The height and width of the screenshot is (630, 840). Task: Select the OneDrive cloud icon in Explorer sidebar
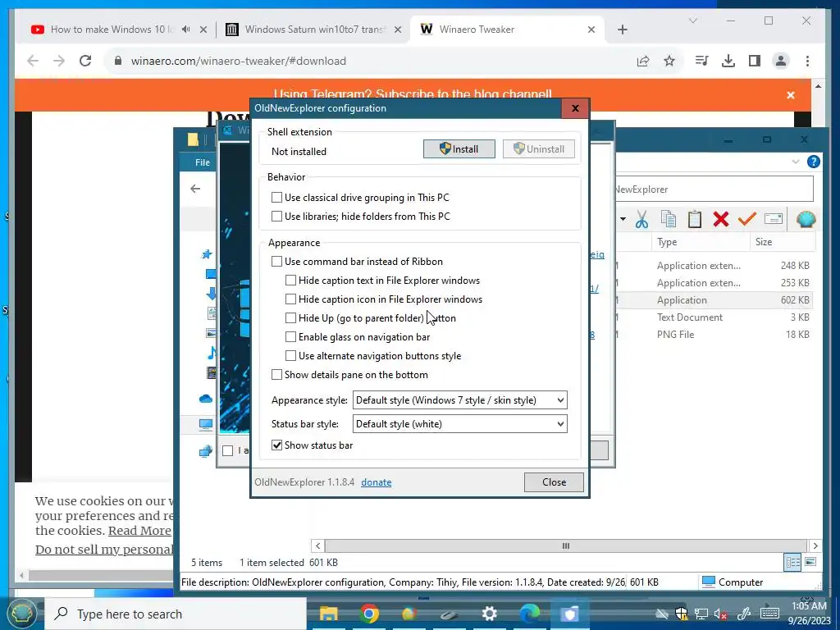pos(206,399)
